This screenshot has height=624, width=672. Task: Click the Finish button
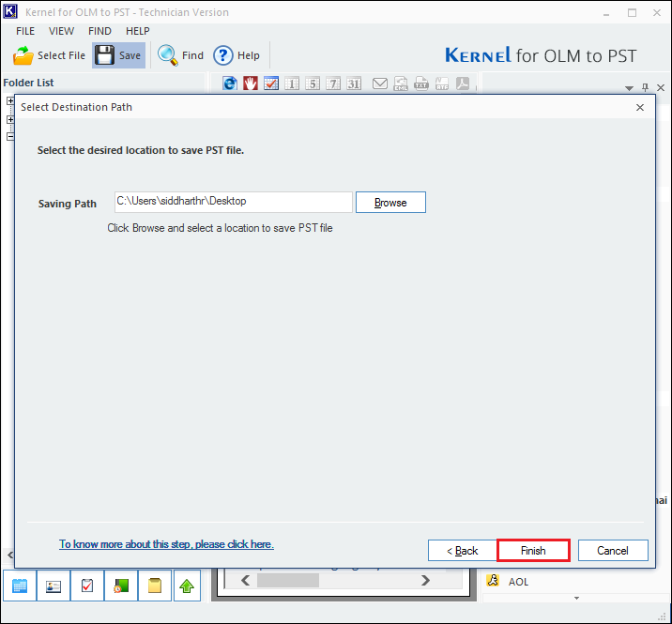tap(533, 550)
